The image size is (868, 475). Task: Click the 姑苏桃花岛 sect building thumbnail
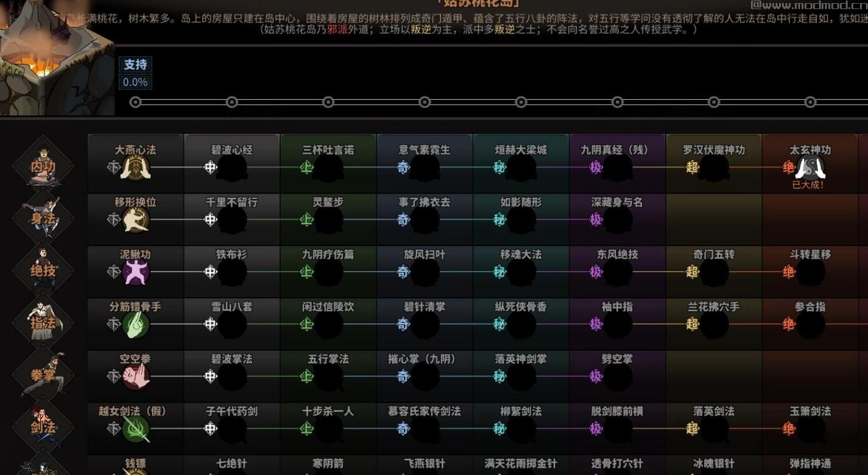(56, 58)
